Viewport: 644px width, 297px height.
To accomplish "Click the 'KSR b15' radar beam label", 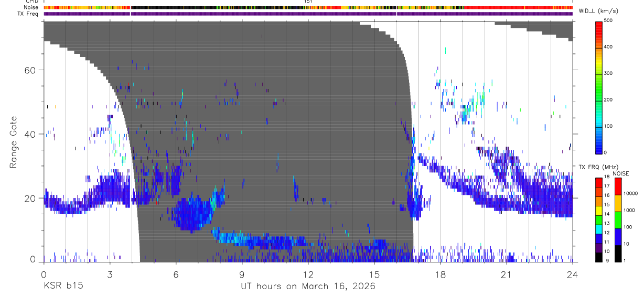I will pos(63,287).
